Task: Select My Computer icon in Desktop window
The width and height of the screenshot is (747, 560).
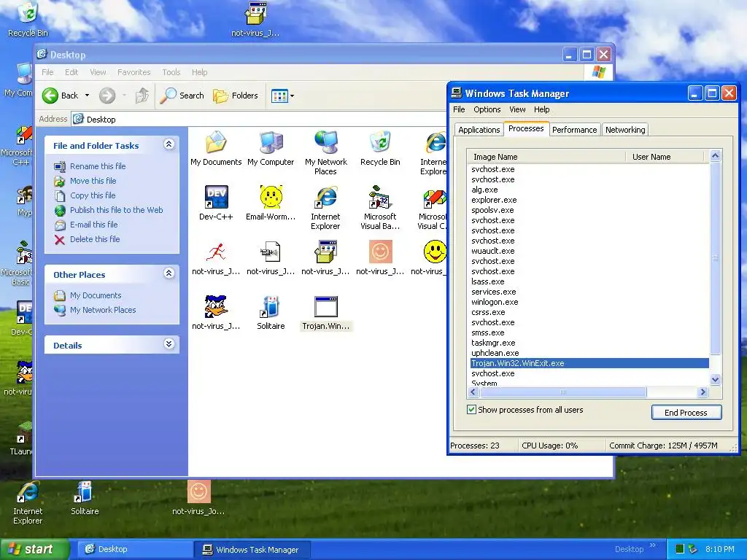Action: click(271, 142)
